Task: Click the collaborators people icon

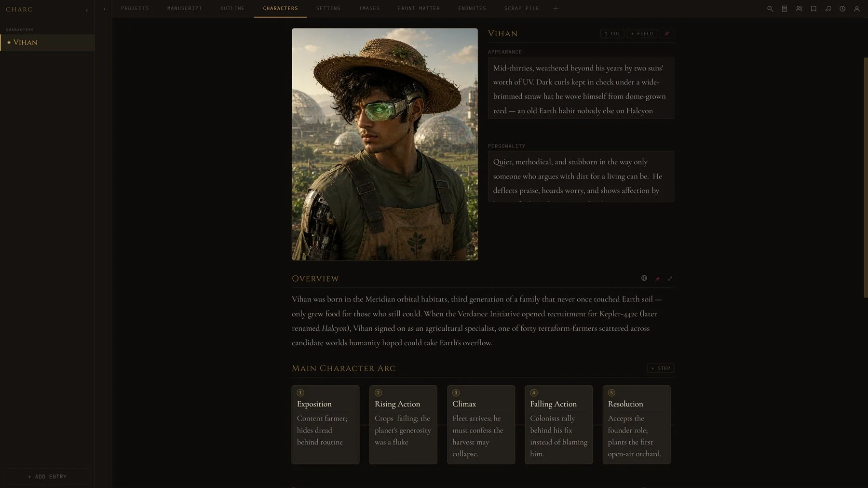Action: 799,9
